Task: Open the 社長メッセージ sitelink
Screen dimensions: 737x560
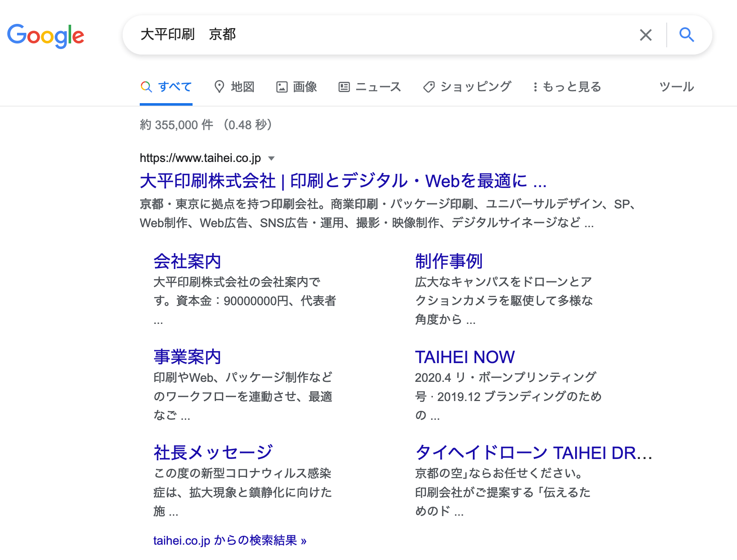Action: [x=213, y=453]
